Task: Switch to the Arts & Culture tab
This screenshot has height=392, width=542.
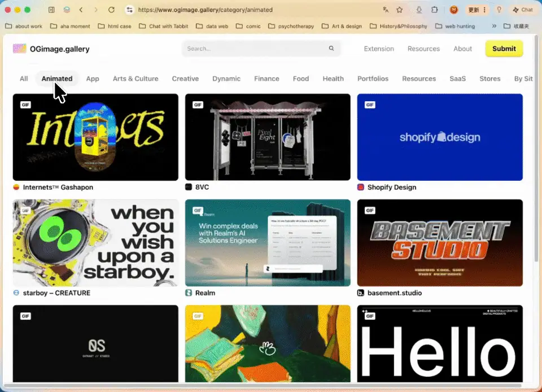Action: pyautogui.click(x=135, y=79)
